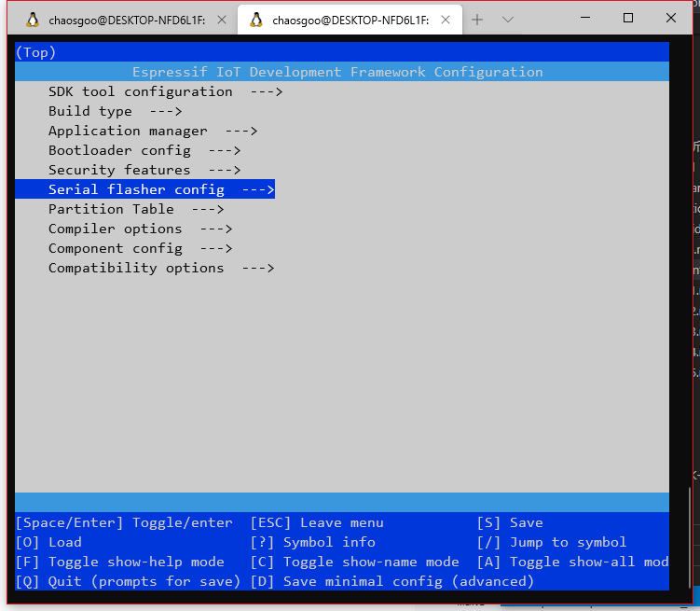Click the [O] Load hint
The image size is (700, 611).
(48, 543)
